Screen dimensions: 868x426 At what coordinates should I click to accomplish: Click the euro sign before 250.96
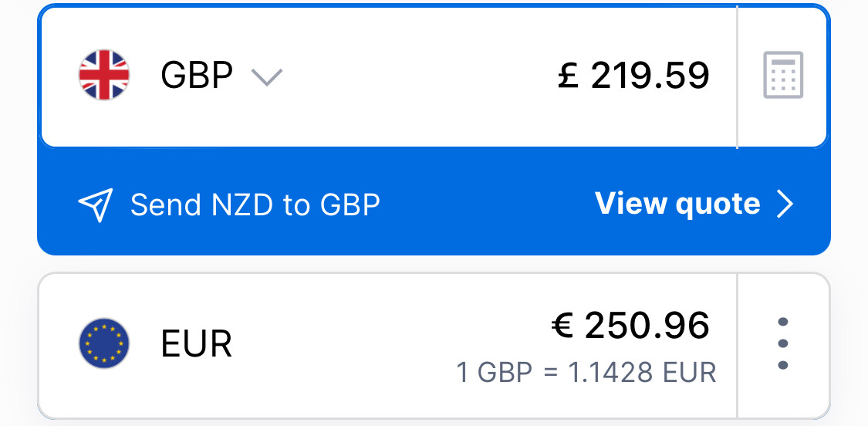(x=563, y=326)
